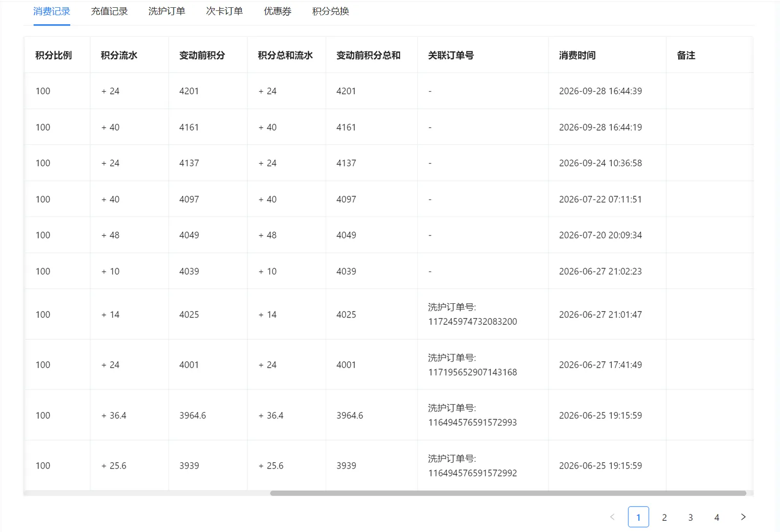Jump to page 4
This screenshot has height=532, width=780.
coord(717,517)
